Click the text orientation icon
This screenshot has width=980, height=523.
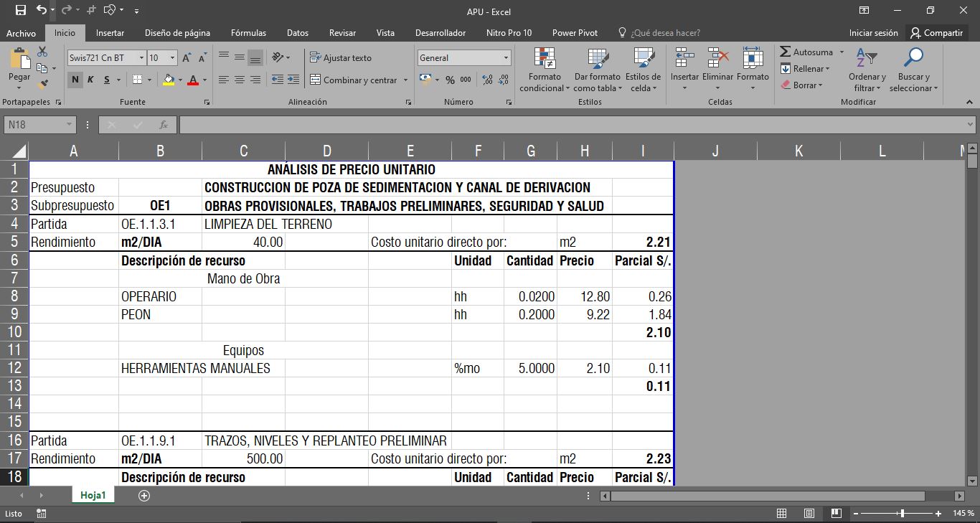click(x=278, y=57)
